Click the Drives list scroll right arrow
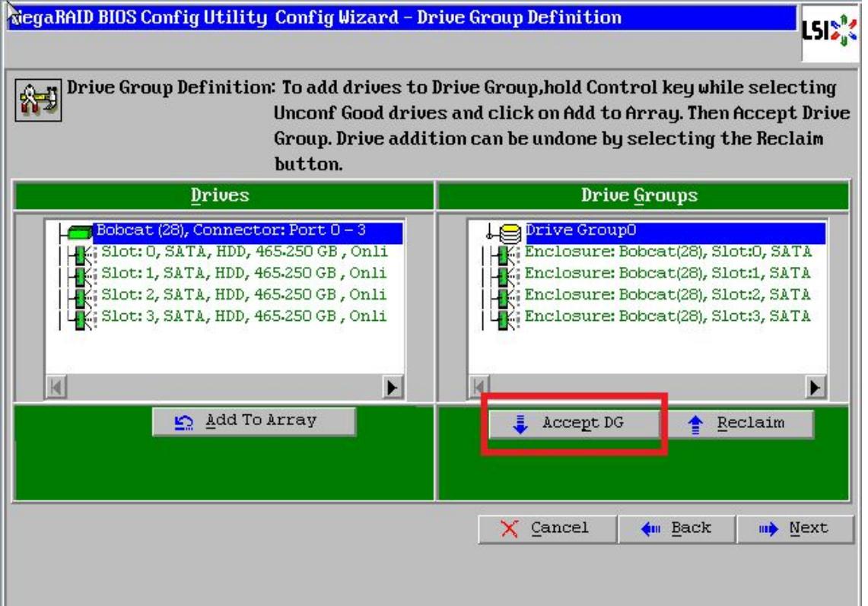Screen dimensions: 868x606 392,387
